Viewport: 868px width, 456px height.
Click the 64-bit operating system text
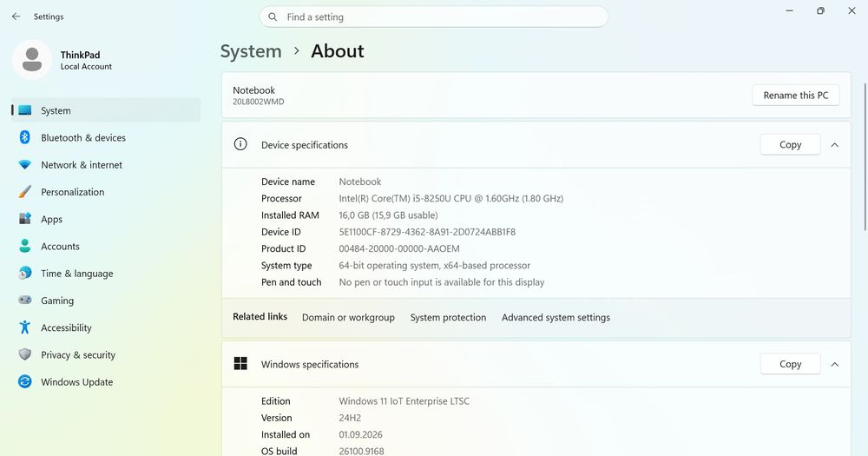click(x=435, y=266)
